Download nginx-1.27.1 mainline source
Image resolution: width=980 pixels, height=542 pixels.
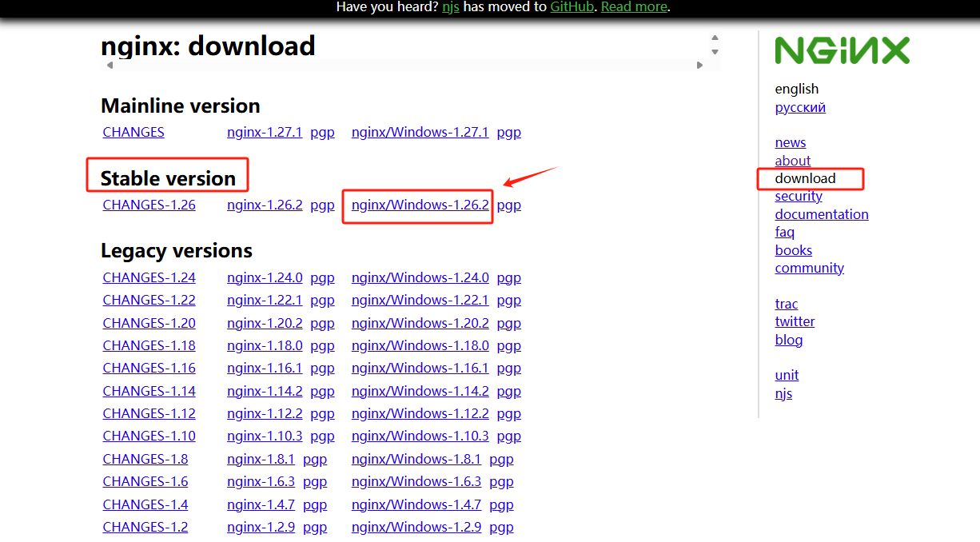[265, 132]
